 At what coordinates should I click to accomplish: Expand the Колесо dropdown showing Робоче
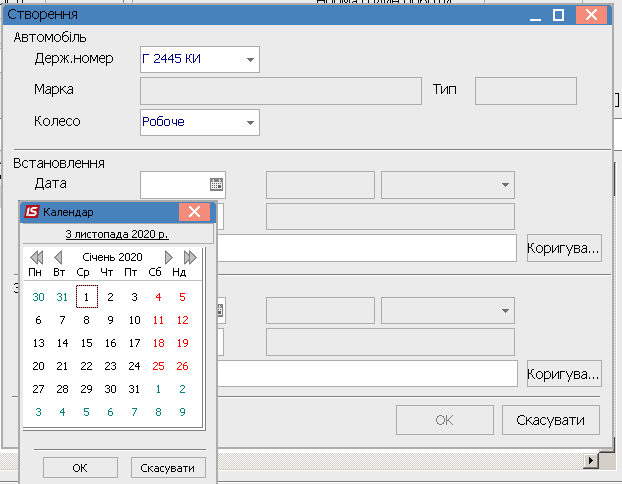click(250, 123)
